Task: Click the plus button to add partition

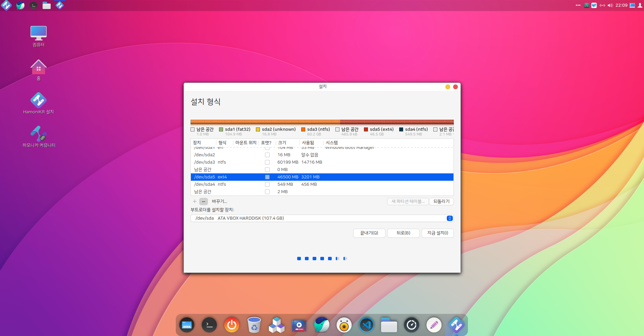Action: coord(195,202)
